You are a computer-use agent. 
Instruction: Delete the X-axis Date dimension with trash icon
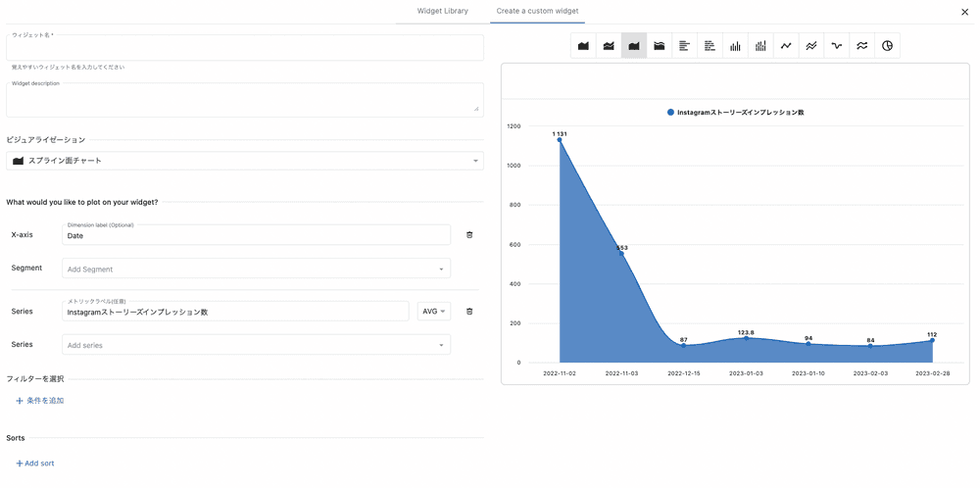pyautogui.click(x=469, y=235)
